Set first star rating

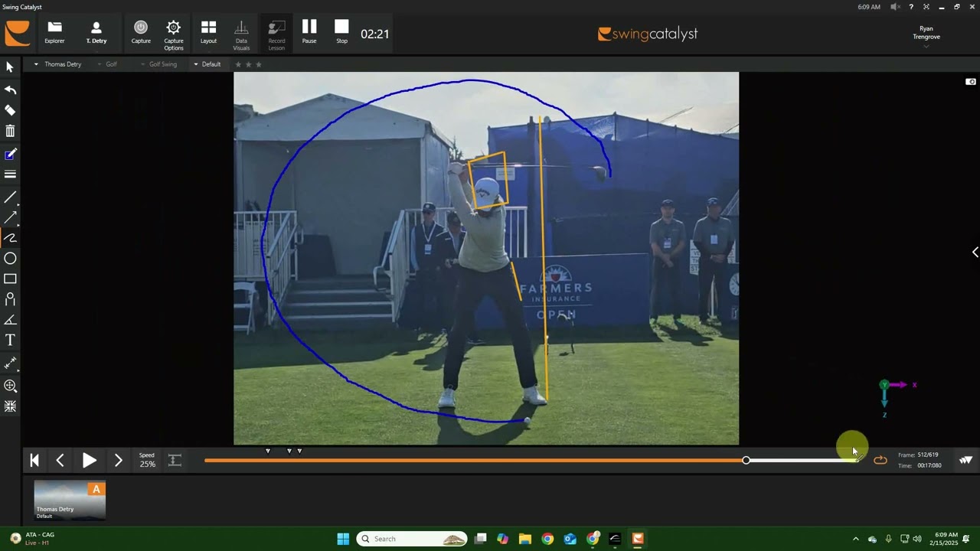click(x=238, y=64)
